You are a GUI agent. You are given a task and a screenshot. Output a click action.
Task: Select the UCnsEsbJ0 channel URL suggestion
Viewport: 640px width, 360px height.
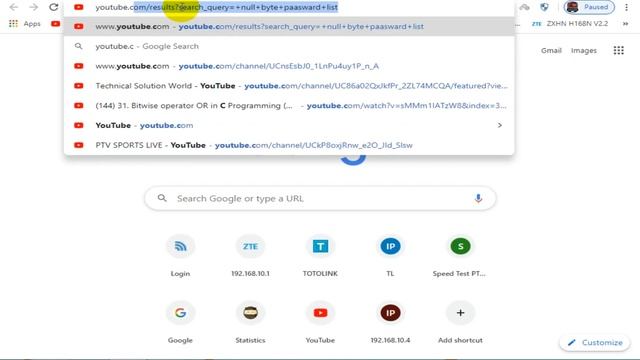[289, 66]
